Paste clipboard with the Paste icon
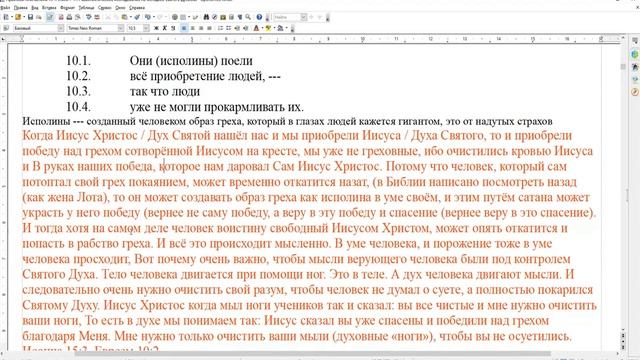Image resolution: width=640 pixels, height=360 pixels. click(x=124, y=17)
